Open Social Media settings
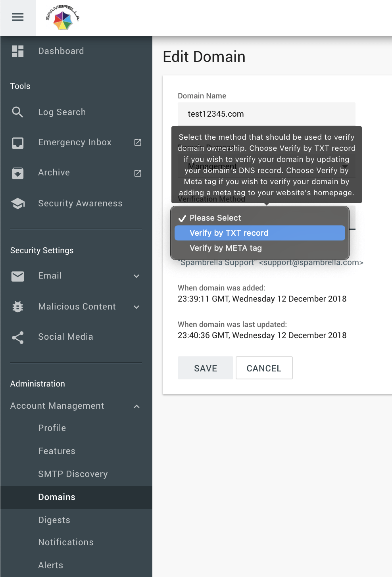 (65, 337)
